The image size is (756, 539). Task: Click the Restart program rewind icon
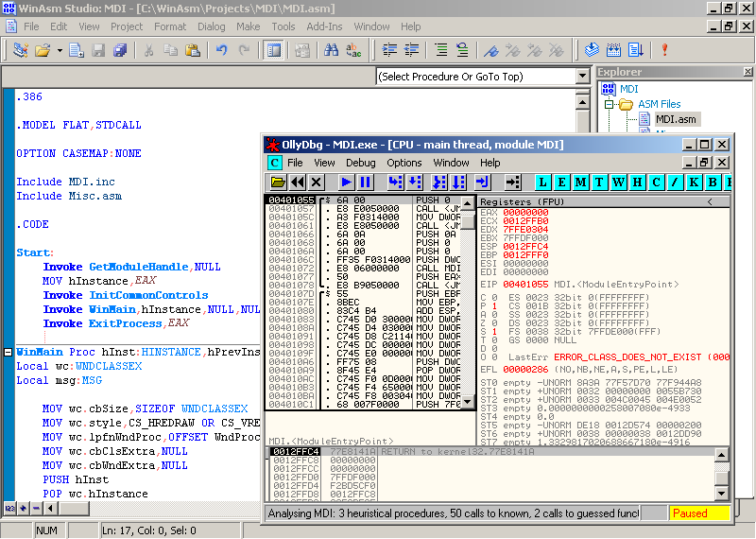point(298,182)
